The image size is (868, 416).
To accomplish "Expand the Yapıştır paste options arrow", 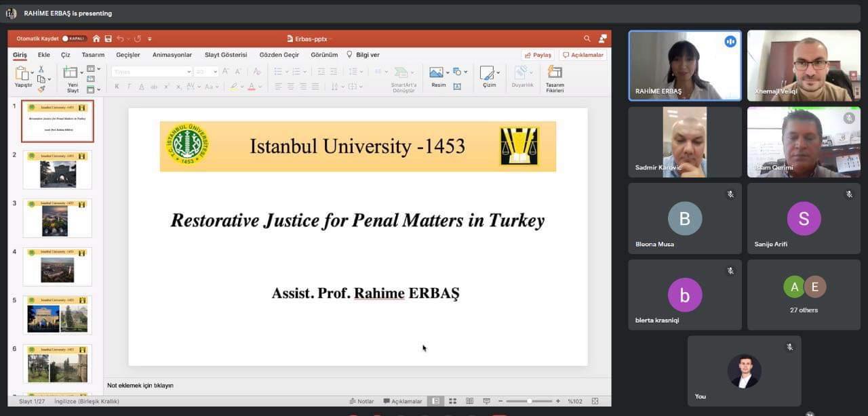I will point(32,73).
